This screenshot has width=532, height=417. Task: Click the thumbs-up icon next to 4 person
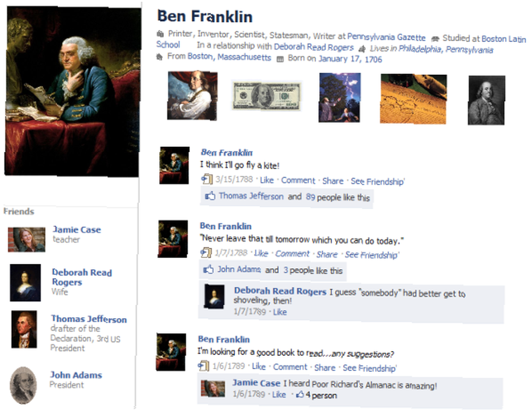point(300,395)
